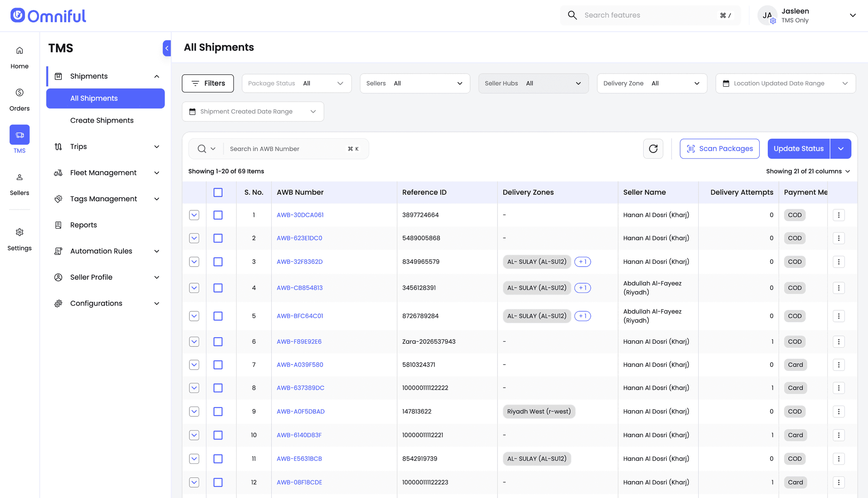Open row actions menu for AWB-08F18CDE

[839, 482]
